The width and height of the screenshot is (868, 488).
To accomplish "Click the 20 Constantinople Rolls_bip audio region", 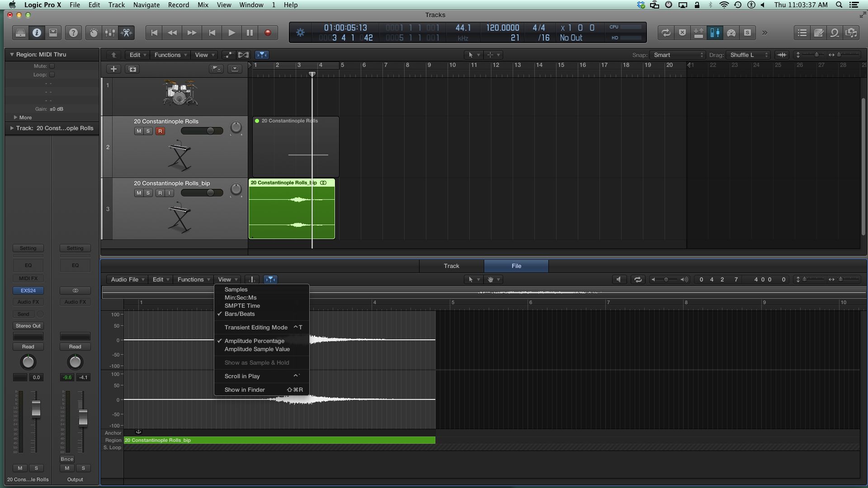I will coord(292,209).
